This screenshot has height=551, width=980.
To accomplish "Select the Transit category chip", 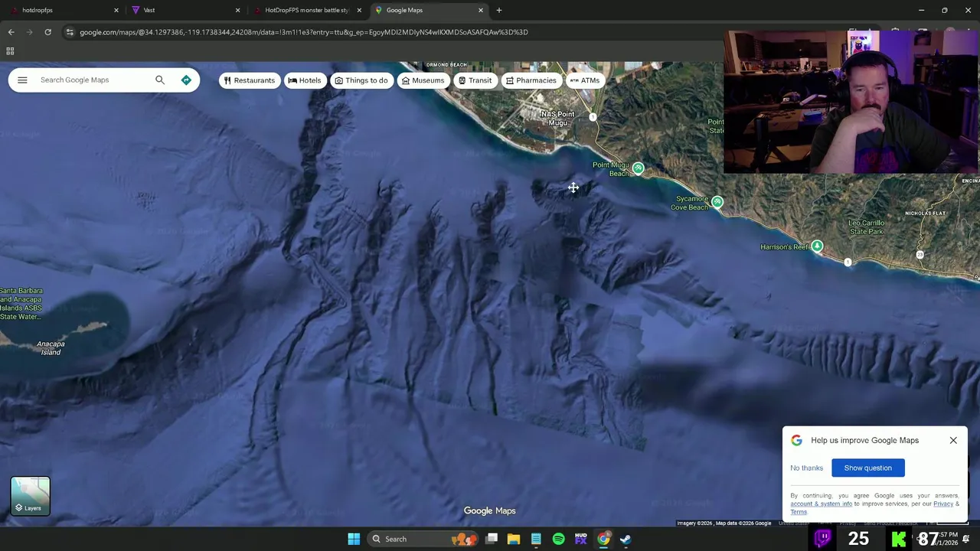I will pyautogui.click(x=475, y=80).
